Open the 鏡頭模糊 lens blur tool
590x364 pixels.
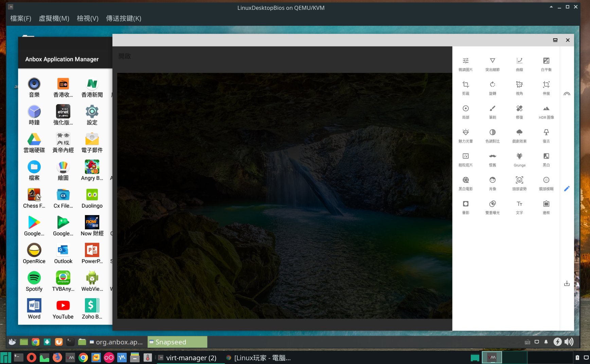(x=546, y=183)
